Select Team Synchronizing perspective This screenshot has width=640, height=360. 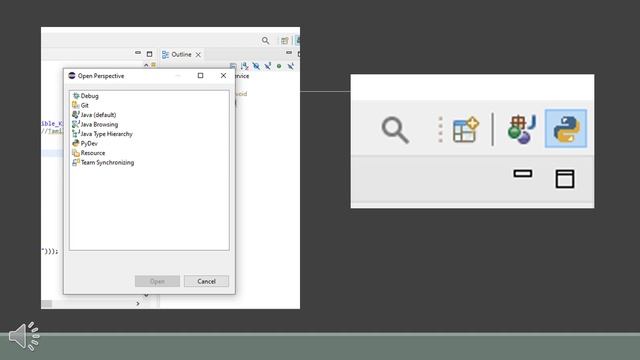103,162
